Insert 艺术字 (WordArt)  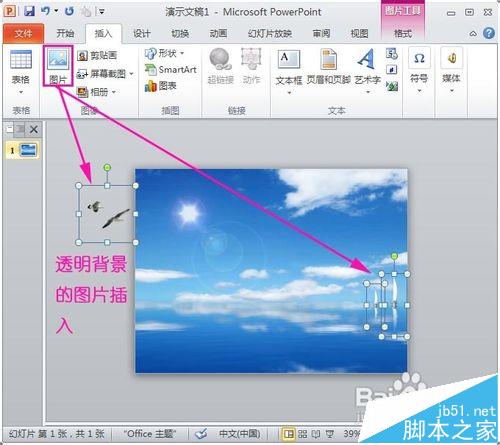click(367, 66)
